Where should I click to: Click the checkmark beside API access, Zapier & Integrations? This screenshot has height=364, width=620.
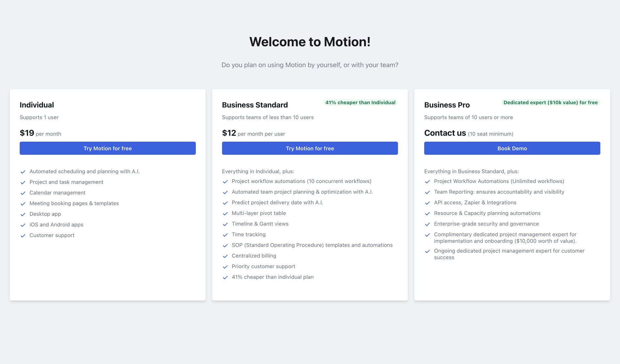coord(428,203)
